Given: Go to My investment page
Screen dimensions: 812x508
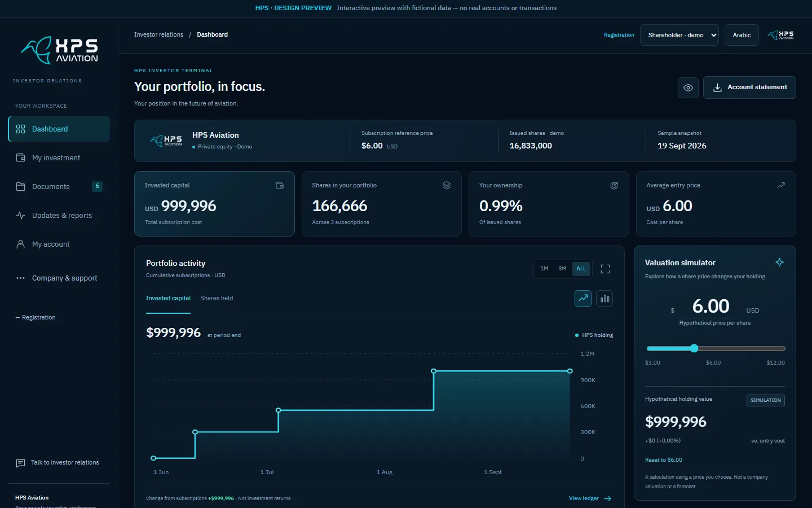Looking at the screenshot, I should (x=59, y=157).
